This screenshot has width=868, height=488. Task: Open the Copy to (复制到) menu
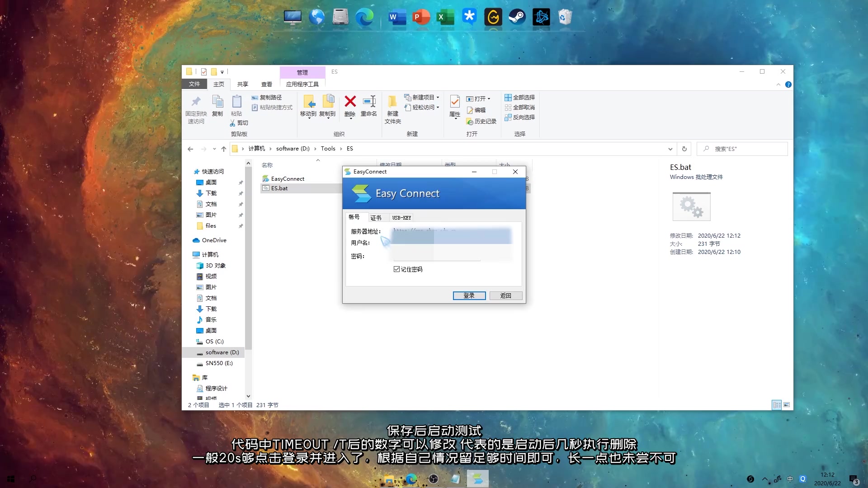coord(327,107)
